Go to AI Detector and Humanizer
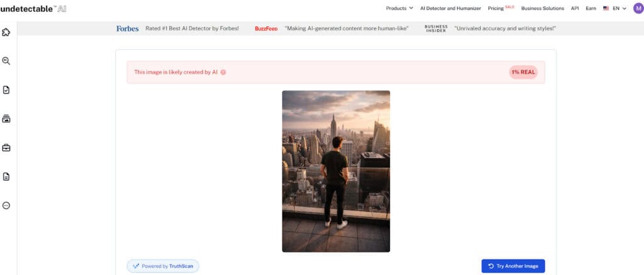The width and height of the screenshot is (644, 275). coord(450,8)
